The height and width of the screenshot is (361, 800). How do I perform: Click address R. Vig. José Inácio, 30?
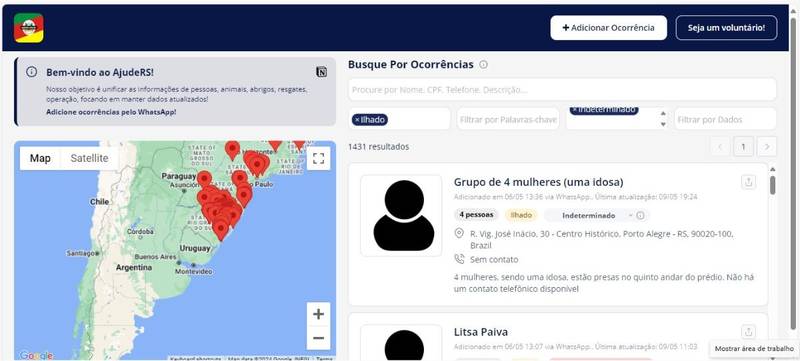(x=602, y=239)
